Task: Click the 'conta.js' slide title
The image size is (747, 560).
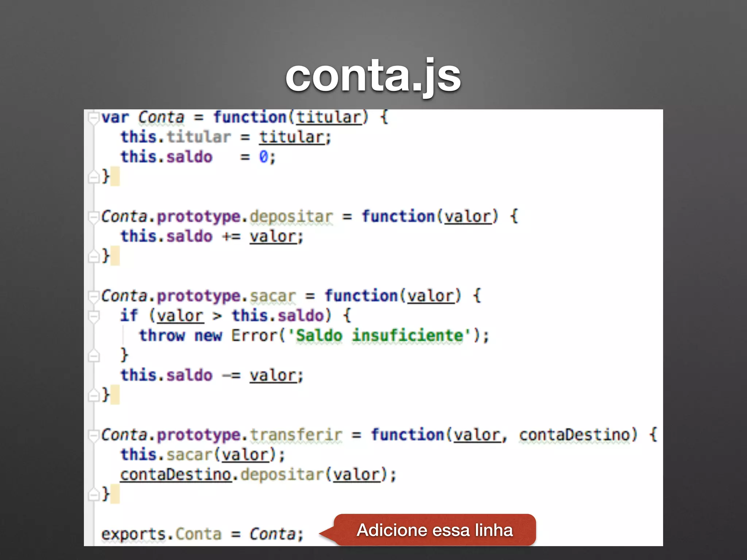Action: [373, 76]
